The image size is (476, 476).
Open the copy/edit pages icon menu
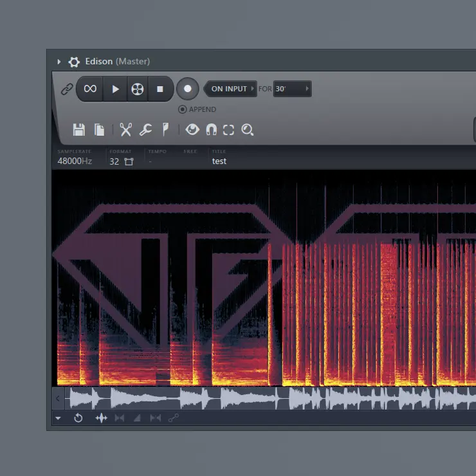(x=99, y=130)
